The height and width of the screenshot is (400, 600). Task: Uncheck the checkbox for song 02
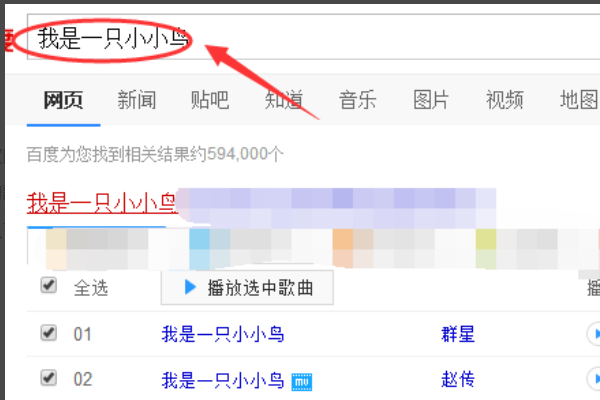point(48,378)
